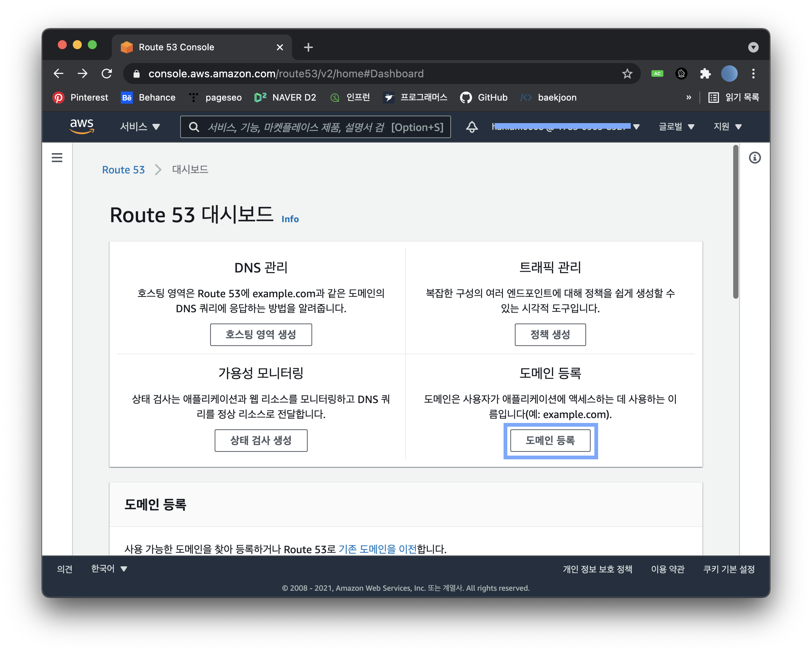Open Chrome extensions puzzle icon
This screenshot has width=812, height=653.
click(x=705, y=74)
